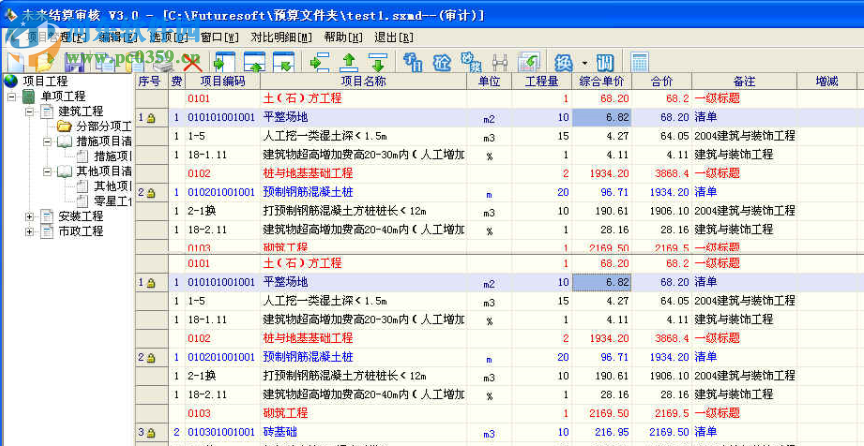
Task: Click the window icon with green diagonal arrow
Action: (x=284, y=62)
